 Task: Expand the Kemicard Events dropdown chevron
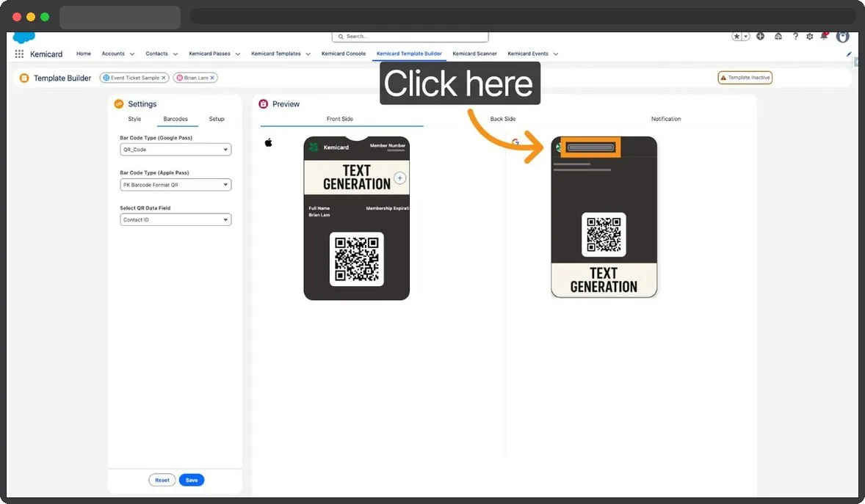(556, 54)
